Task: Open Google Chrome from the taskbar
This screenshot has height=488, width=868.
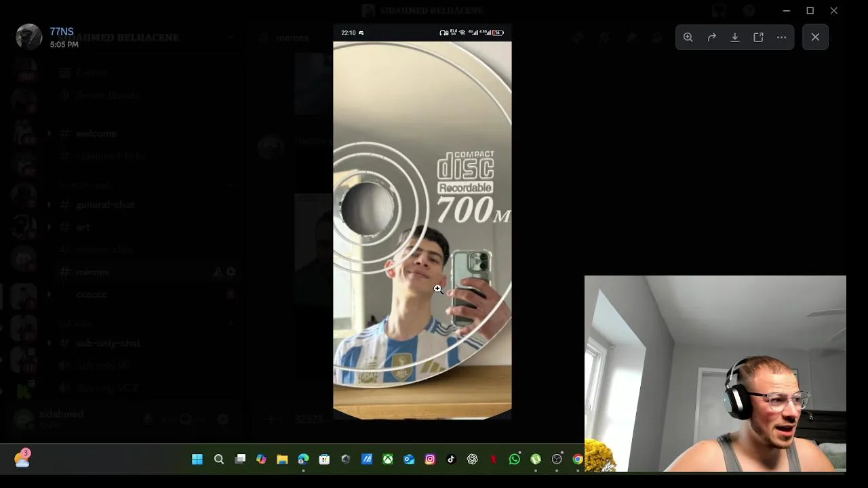Action: (578, 460)
